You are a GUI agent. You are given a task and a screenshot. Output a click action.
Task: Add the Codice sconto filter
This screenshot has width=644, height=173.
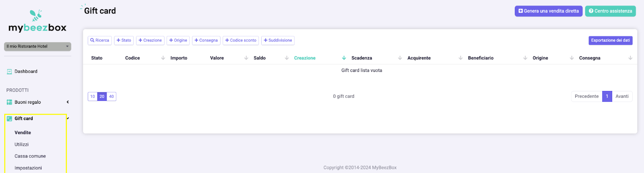(x=241, y=40)
